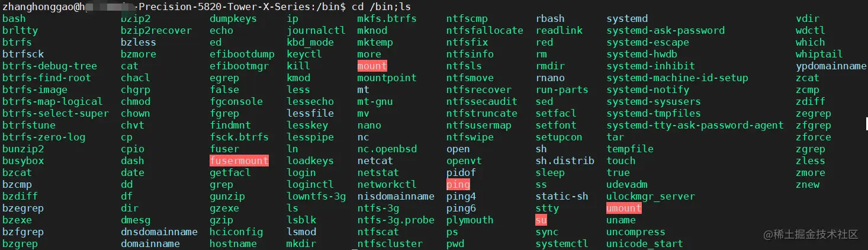This screenshot has width=868, height=250.
Task: Select the unicode_start filename
Action: click(645, 243)
